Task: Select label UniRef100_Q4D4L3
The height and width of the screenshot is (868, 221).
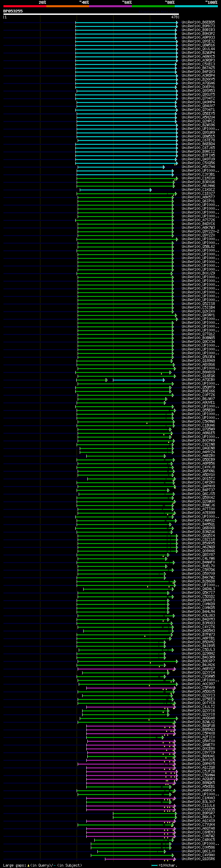Action: (x=198, y=589)
